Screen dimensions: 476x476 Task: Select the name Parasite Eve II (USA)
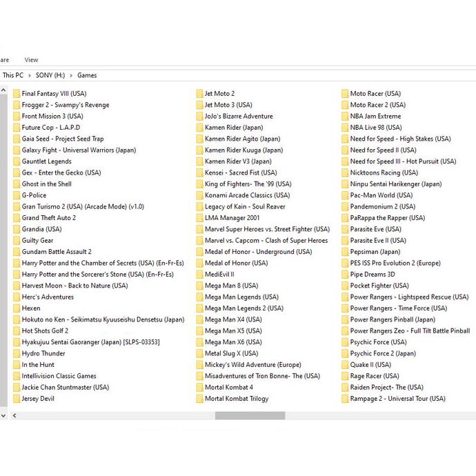(378, 241)
